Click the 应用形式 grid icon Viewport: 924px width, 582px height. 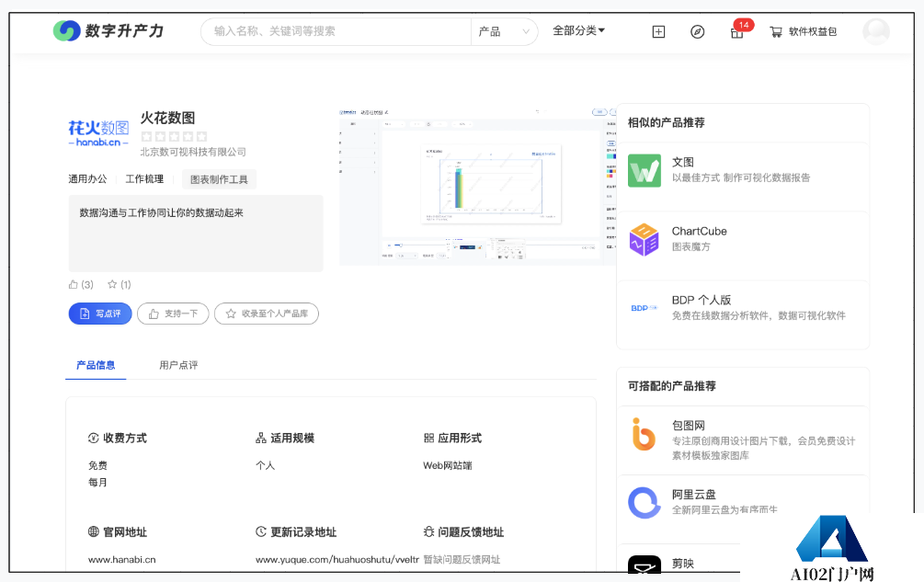pyautogui.click(x=429, y=438)
